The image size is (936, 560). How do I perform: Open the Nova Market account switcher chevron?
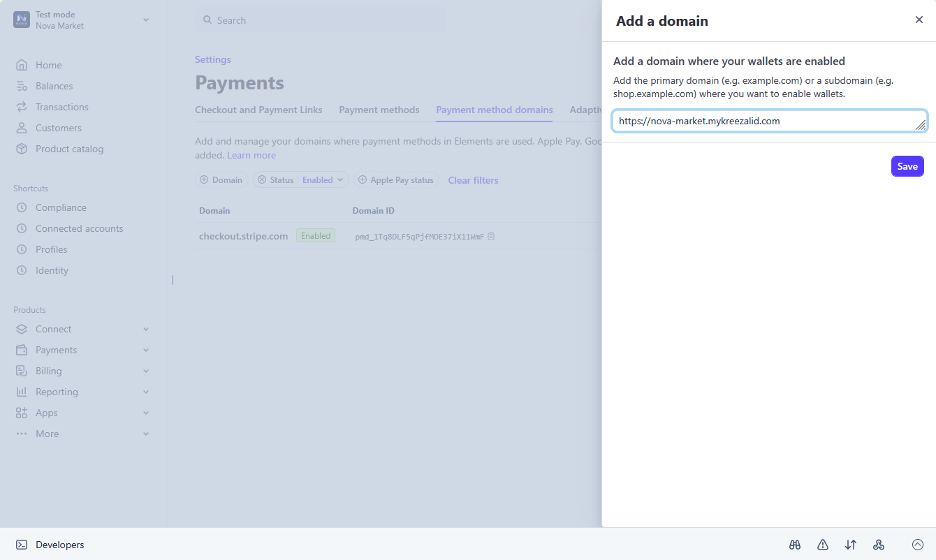point(146,20)
